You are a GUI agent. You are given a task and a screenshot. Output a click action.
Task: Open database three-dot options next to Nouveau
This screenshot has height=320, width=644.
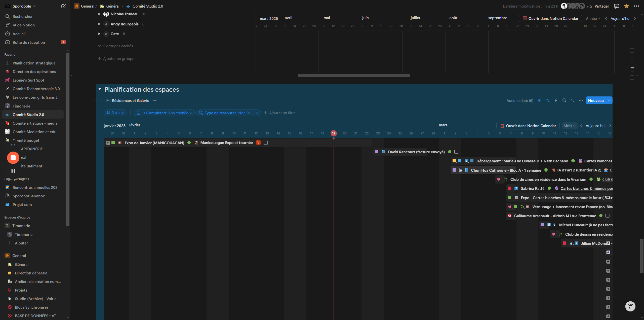tap(581, 100)
